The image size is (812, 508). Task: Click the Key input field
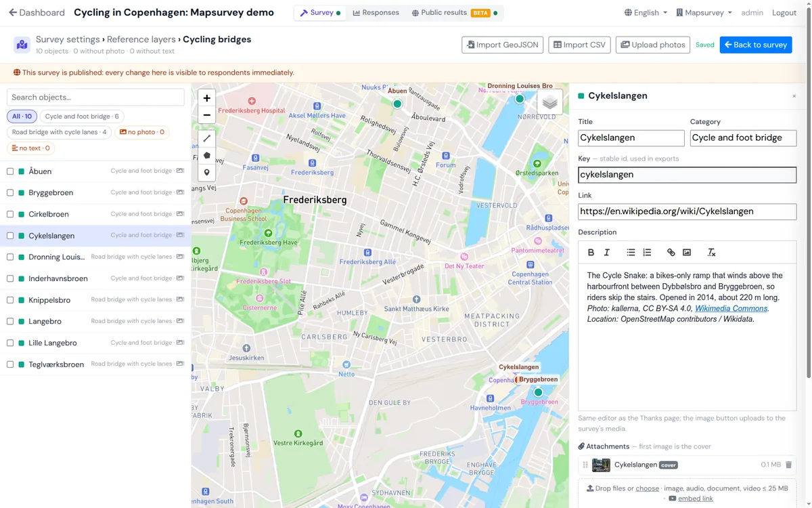coord(687,175)
